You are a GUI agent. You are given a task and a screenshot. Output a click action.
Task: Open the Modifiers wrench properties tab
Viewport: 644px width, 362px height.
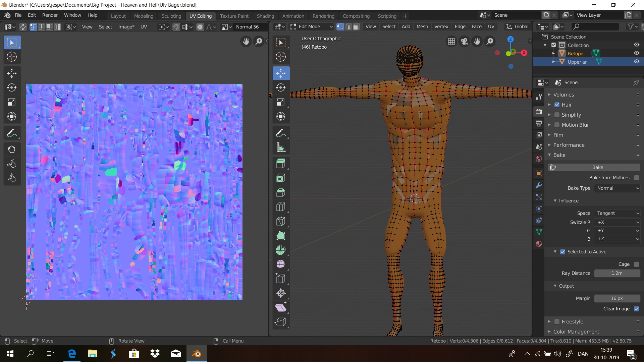pos(539,185)
